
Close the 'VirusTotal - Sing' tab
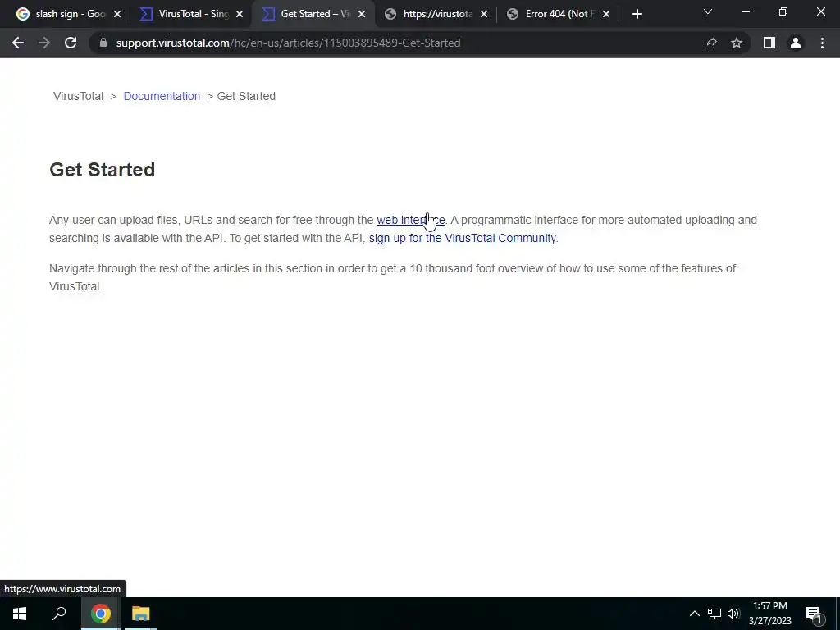tap(240, 14)
